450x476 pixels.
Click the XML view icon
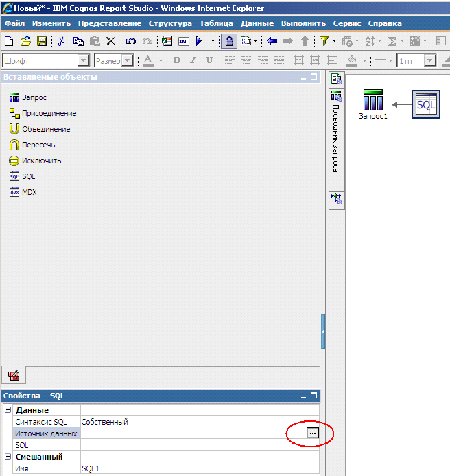pyautogui.click(x=183, y=41)
